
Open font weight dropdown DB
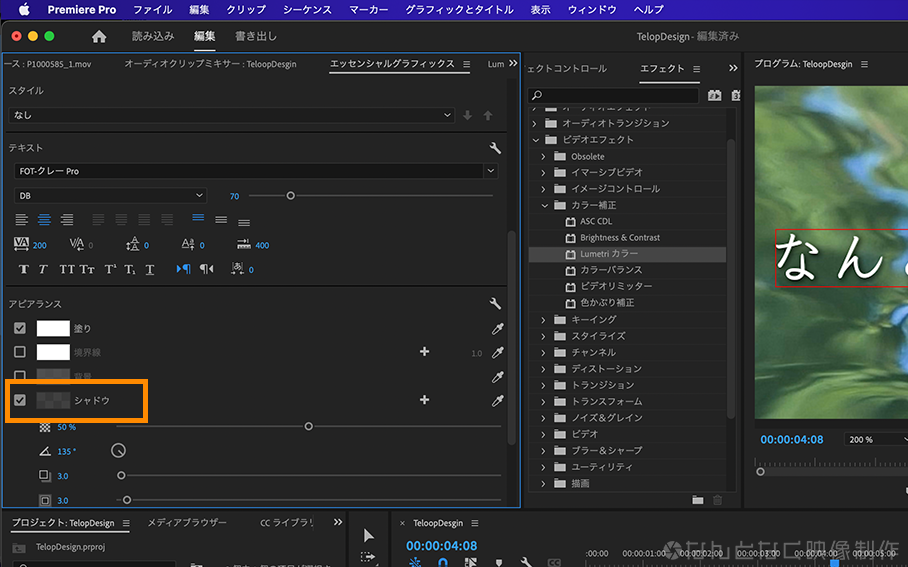click(x=110, y=196)
